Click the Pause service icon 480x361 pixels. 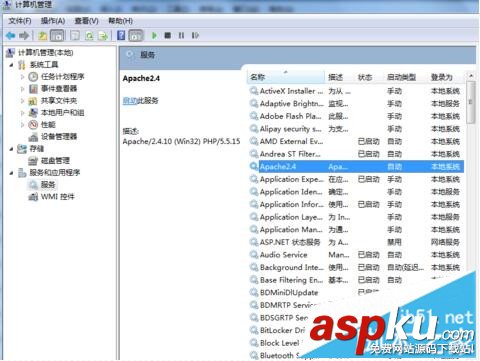tap(181, 35)
